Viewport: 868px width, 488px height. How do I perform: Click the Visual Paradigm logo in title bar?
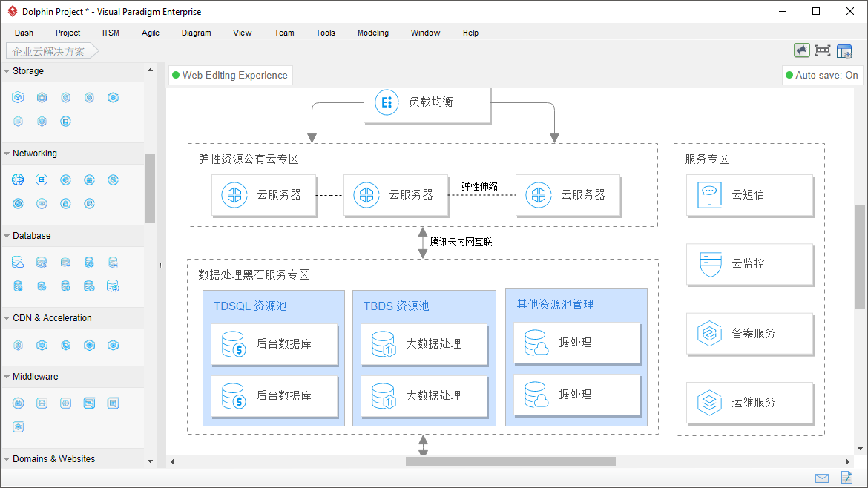12,11
